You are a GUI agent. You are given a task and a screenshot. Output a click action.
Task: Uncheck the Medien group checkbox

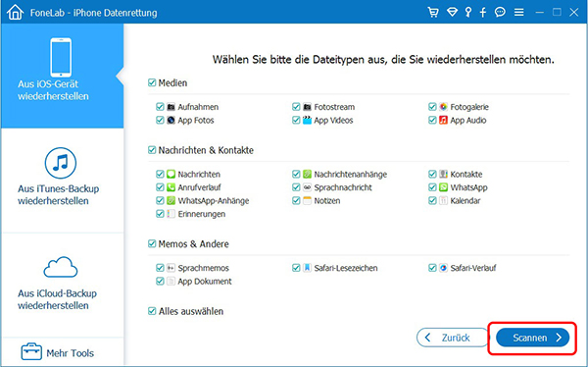[x=152, y=82]
